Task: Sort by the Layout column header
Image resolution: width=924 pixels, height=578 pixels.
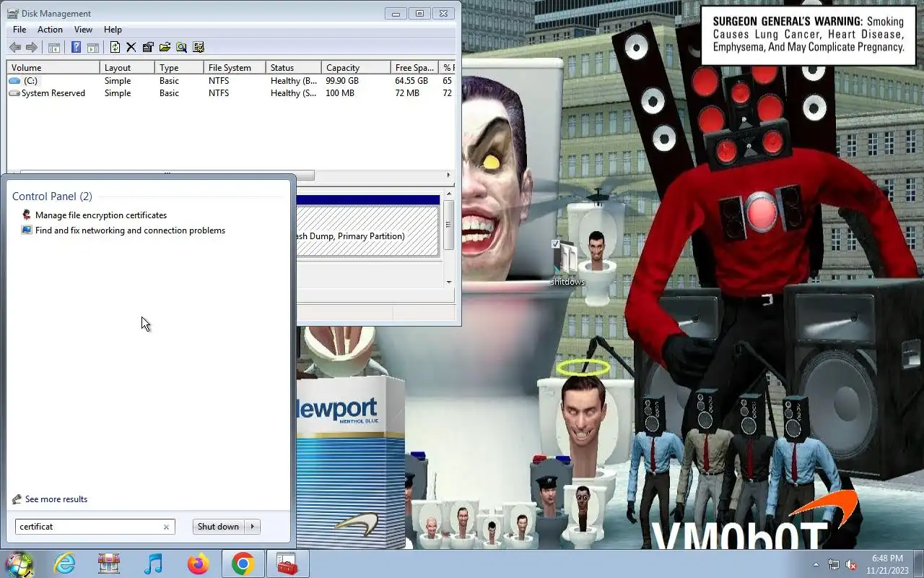Action: pos(127,68)
